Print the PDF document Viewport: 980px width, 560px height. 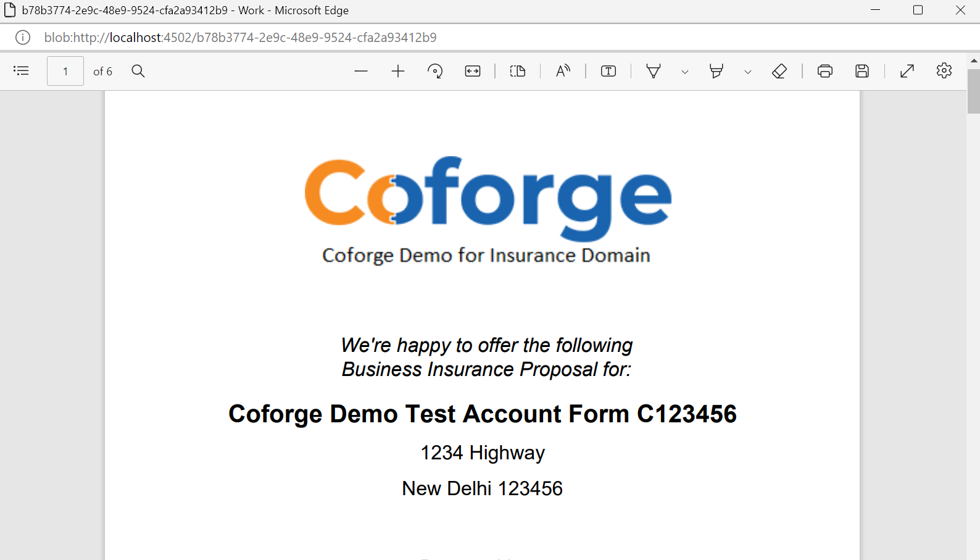tap(825, 71)
